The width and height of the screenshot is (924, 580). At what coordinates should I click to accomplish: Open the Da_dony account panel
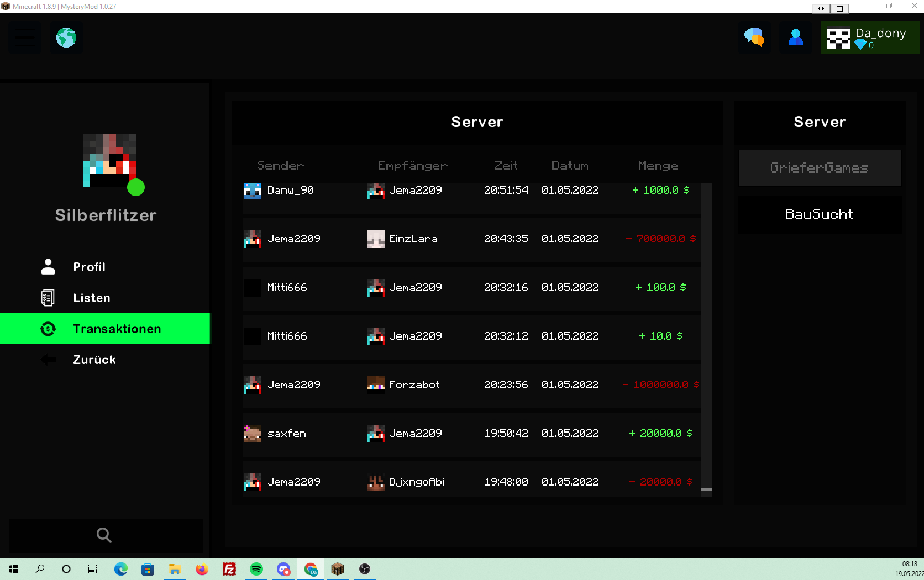pos(870,38)
